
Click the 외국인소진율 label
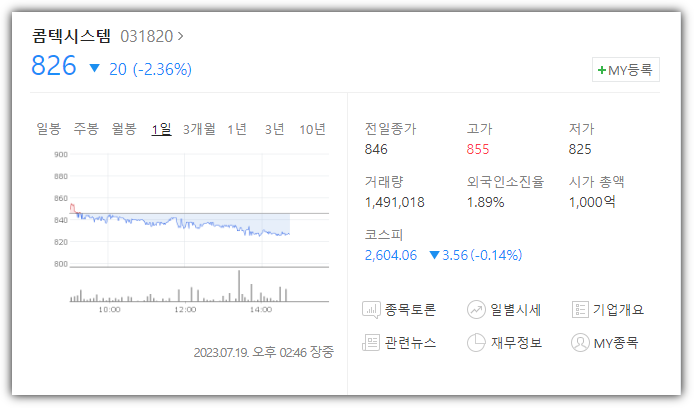click(505, 182)
